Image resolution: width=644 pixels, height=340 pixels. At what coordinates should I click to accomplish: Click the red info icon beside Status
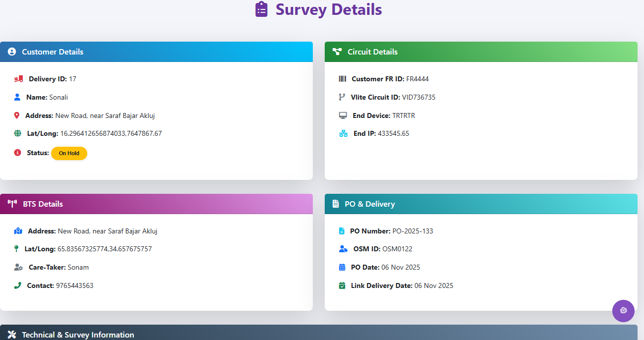pyautogui.click(x=18, y=153)
